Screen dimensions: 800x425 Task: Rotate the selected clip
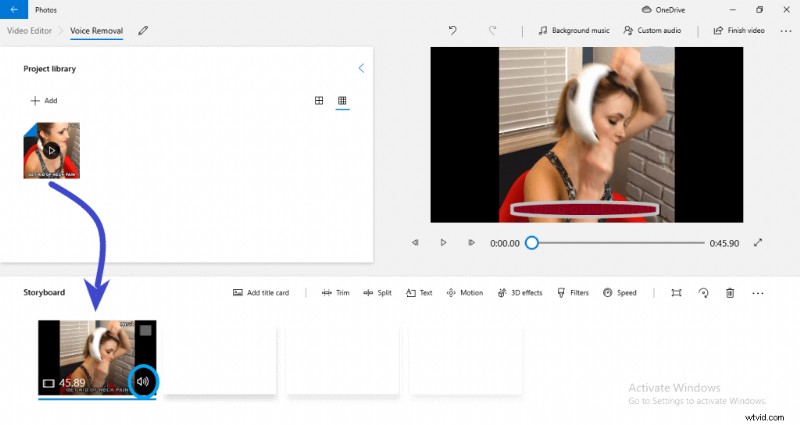click(x=704, y=293)
